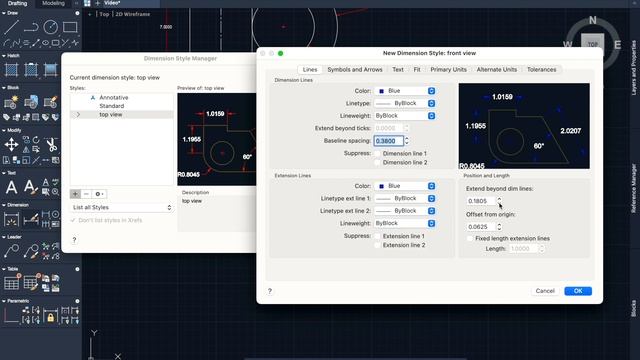
Task: Switch to the Alternate Units tab
Action: [497, 69]
